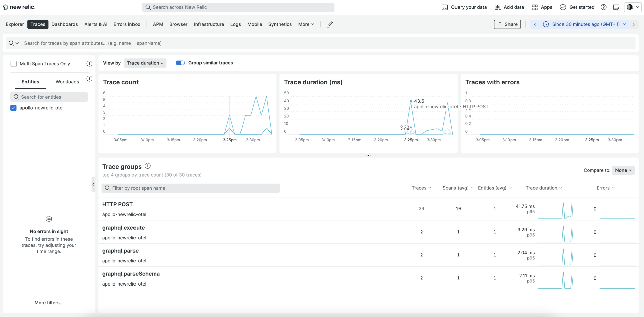Screen dimensions: 644x317
Task: Open the Trace duration view selector
Action: pyautogui.click(x=145, y=63)
